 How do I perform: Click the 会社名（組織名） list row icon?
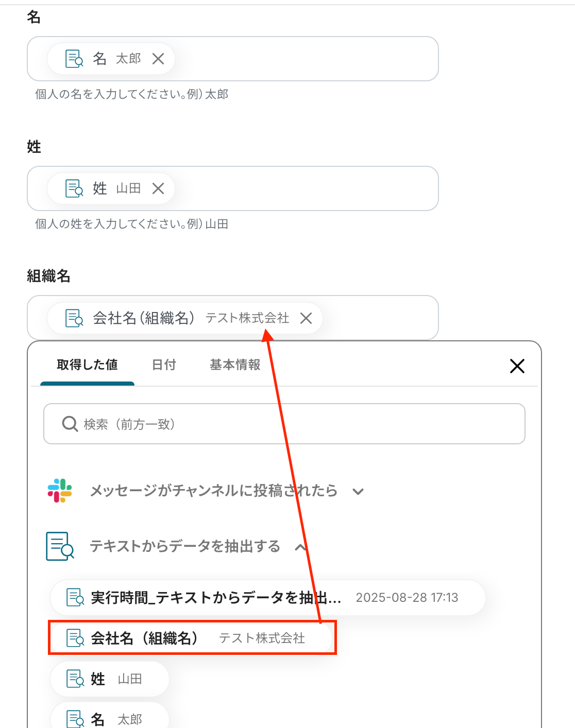[75, 638]
